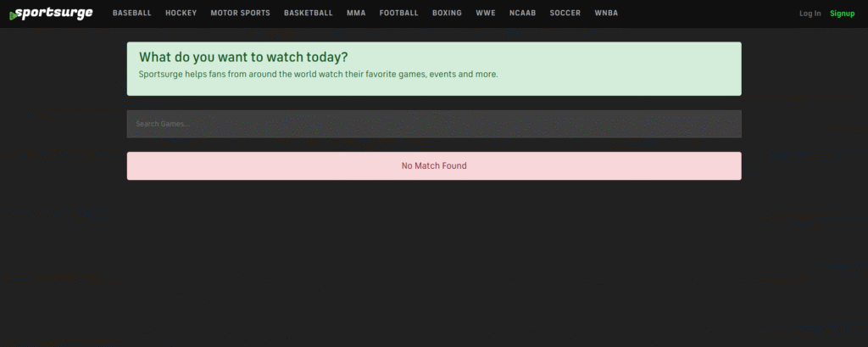
Task: Choose Football from the navbar
Action: coord(398,14)
